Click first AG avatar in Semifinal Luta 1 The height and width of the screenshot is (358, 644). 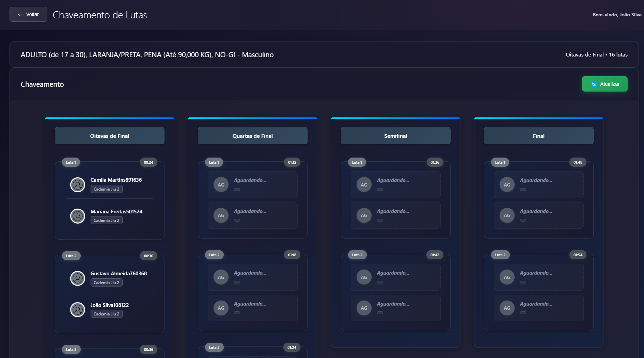coord(364,185)
